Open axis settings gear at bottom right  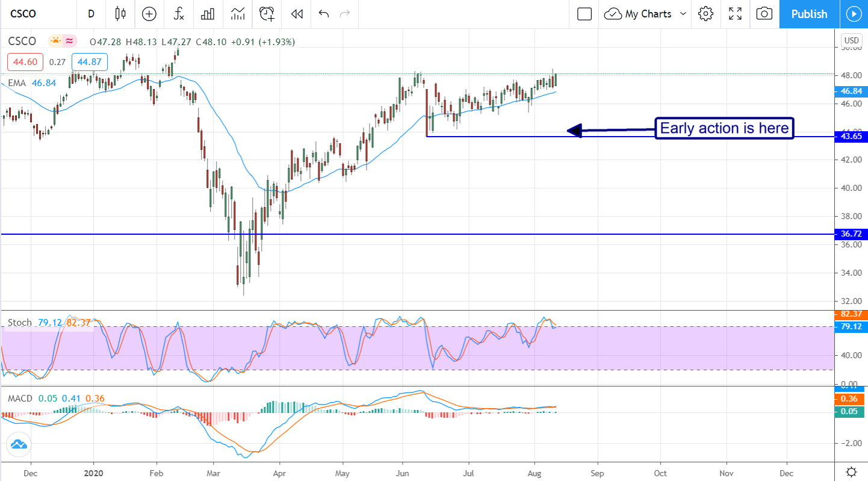pyautogui.click(x=852, y=471)
